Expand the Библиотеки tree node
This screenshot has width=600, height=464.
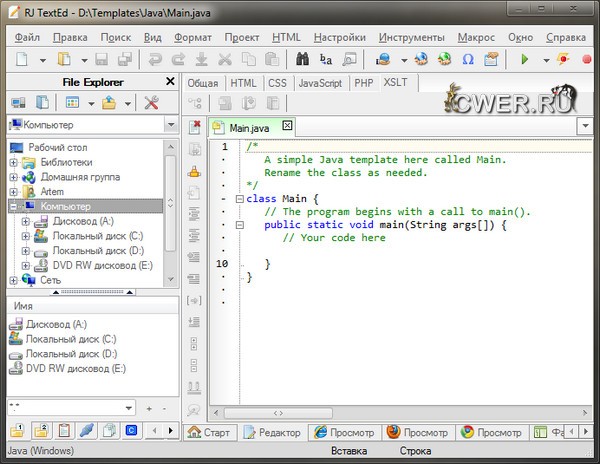(14, 162)
